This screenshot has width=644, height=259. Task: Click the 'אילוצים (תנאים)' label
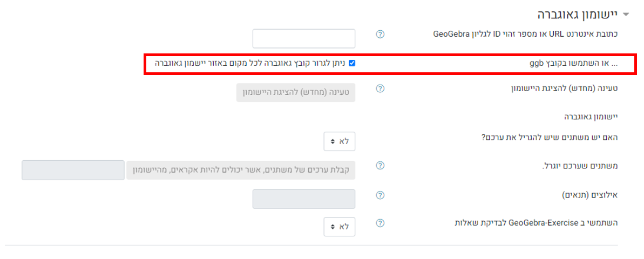pos(590,195)
